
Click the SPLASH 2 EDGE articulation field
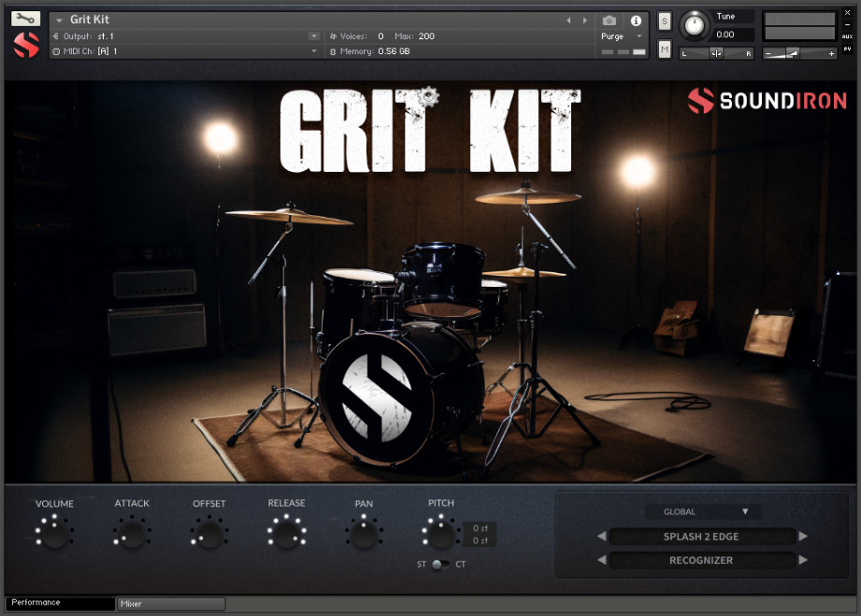[x=702, y=537]
